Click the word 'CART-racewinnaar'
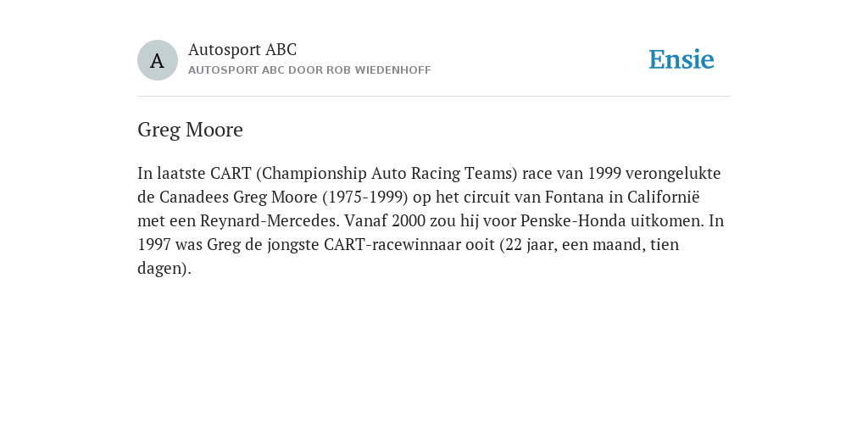Screen dimensions: 868x434 click(x=392, y=245)
